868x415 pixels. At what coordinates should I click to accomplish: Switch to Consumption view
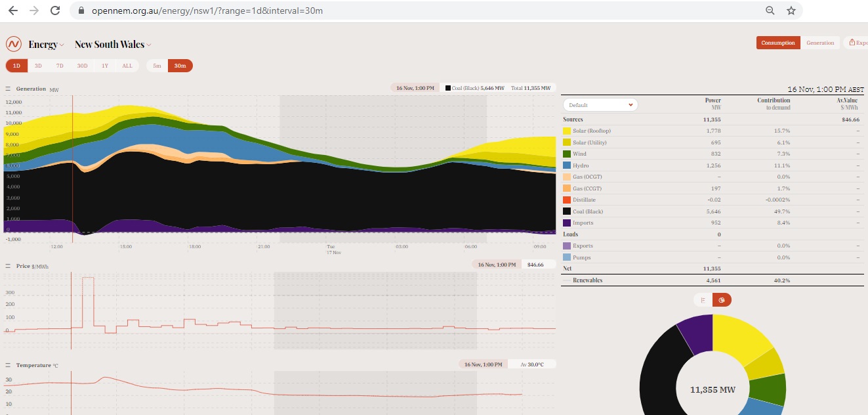(778, 43)
